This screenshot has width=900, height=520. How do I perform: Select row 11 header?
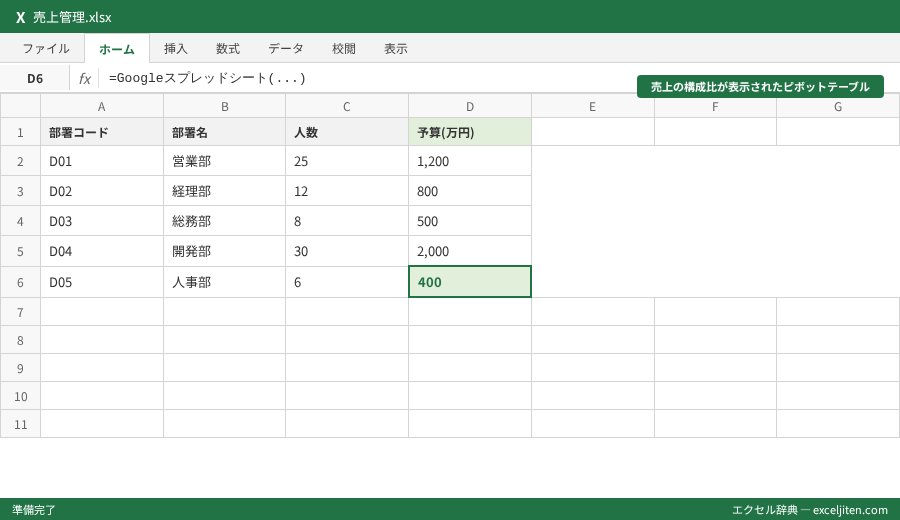pyautogui.click(x=21, y=424)
